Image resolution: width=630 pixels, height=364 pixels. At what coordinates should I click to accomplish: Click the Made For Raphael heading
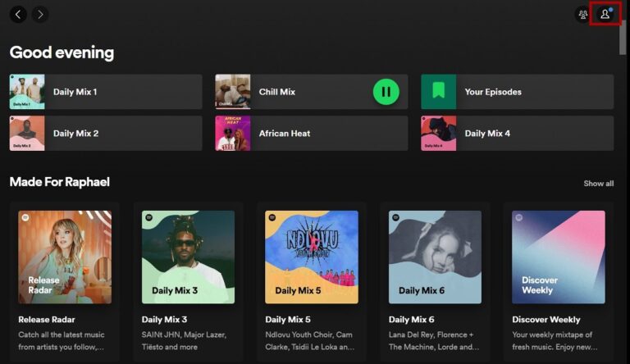[x=59, y=182]
